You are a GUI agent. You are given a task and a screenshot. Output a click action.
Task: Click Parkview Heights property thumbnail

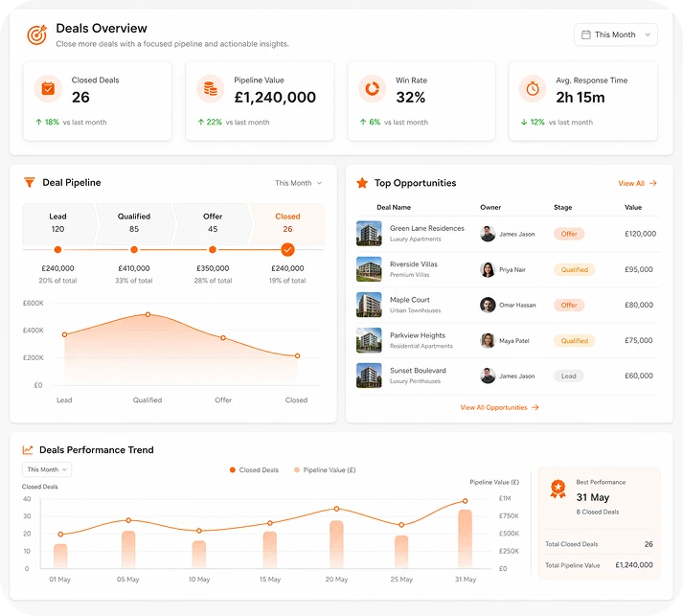tap(369, 340)
